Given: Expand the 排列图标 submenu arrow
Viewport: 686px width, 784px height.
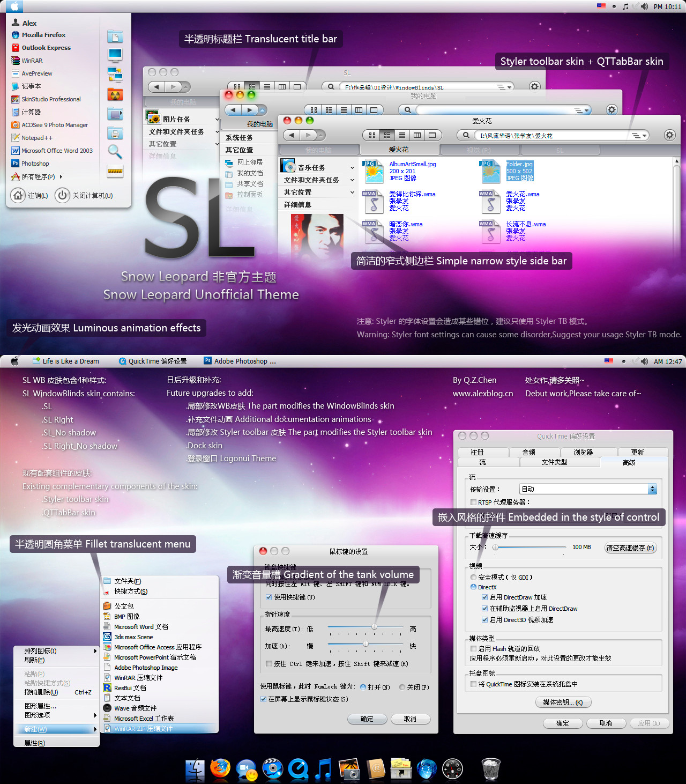Looking at the screenshot, I should (95, 651).
